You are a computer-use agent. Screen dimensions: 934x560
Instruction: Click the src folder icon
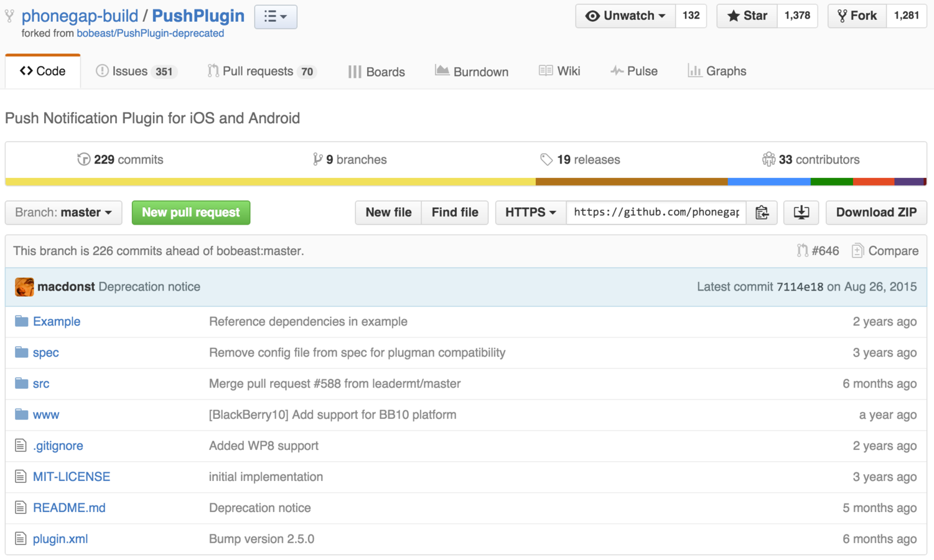tap(22, 383)
